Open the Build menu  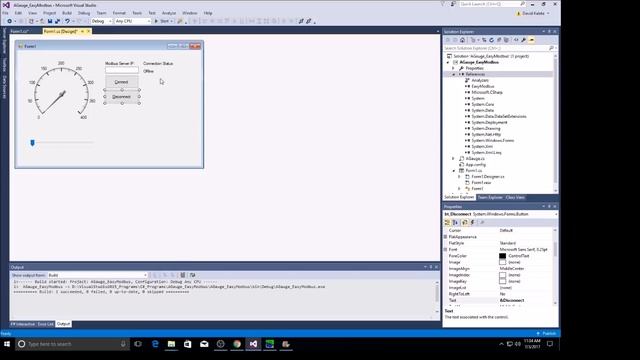click(67, 13)
